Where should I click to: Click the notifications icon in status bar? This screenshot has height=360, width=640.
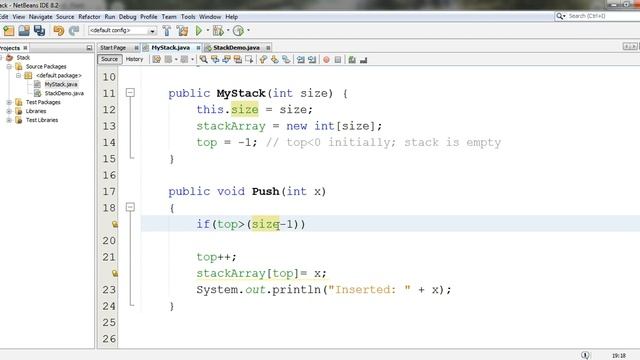(x=585, y=355)
